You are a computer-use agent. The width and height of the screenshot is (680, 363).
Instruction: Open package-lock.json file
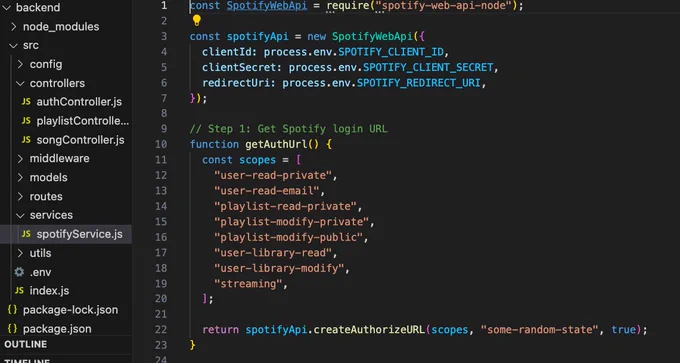coord(70,310)
